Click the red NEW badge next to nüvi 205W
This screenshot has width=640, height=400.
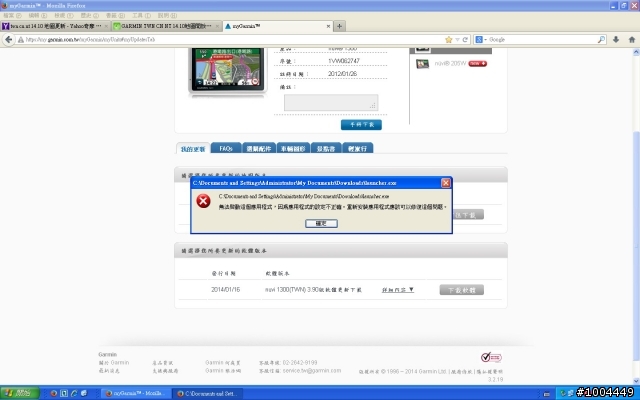coord(478,64)
